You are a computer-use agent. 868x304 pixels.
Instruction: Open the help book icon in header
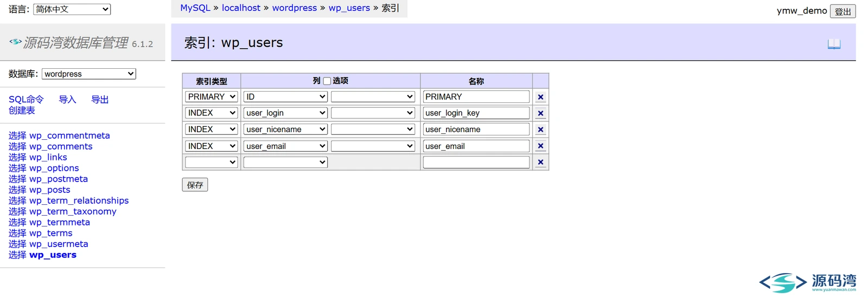(x=834, y=44)
